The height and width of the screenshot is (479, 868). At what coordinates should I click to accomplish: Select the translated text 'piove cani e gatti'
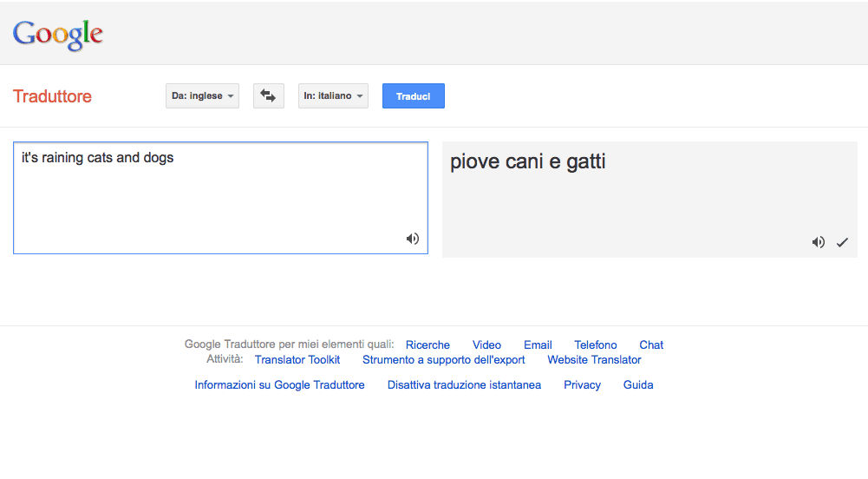pos(527,161)
